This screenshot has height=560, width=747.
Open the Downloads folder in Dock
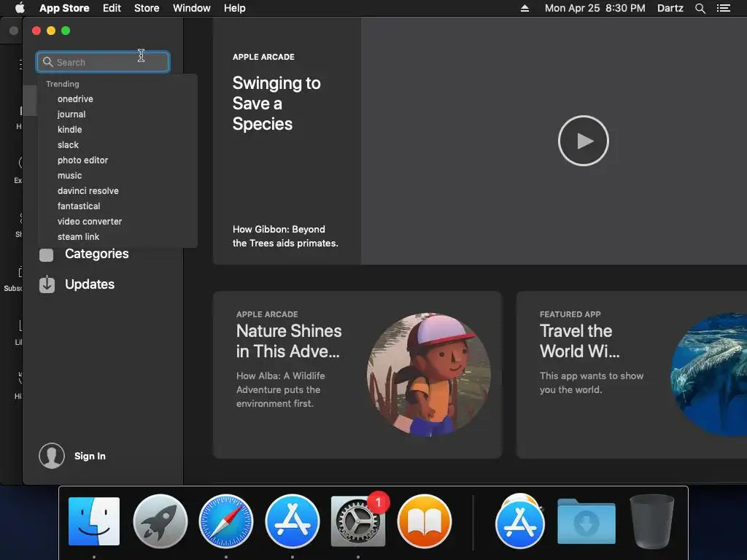click(586, 521)
